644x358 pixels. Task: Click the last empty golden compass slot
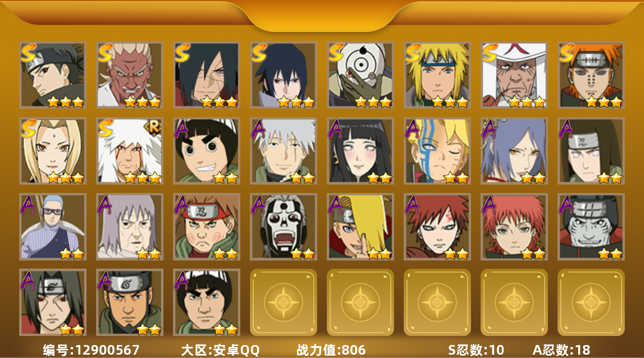click(591, 302)
